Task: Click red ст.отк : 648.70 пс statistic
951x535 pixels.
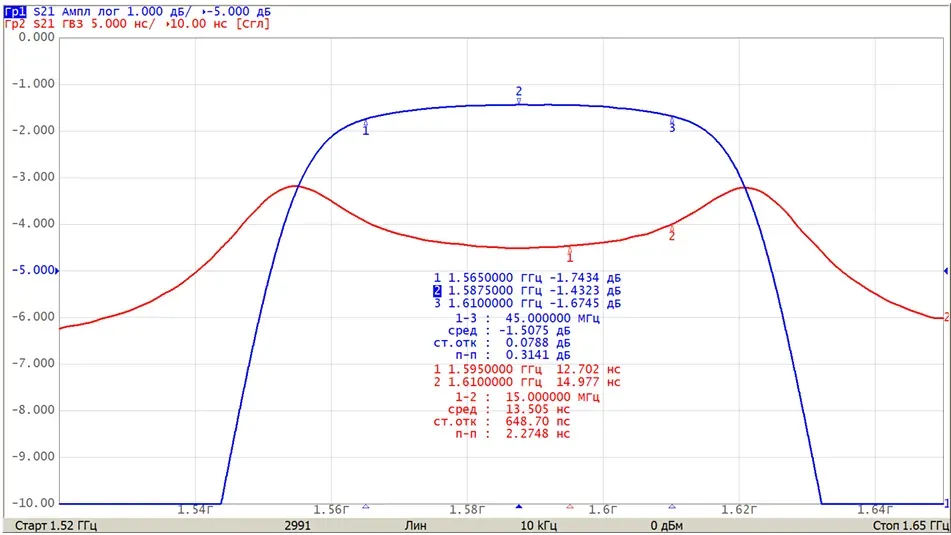Action: coord(502,422)
